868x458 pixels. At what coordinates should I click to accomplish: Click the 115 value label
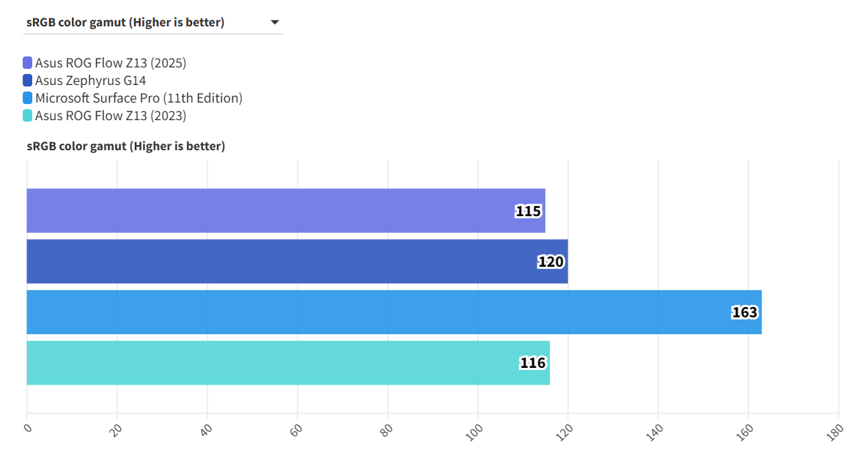[x=528, y=212]
